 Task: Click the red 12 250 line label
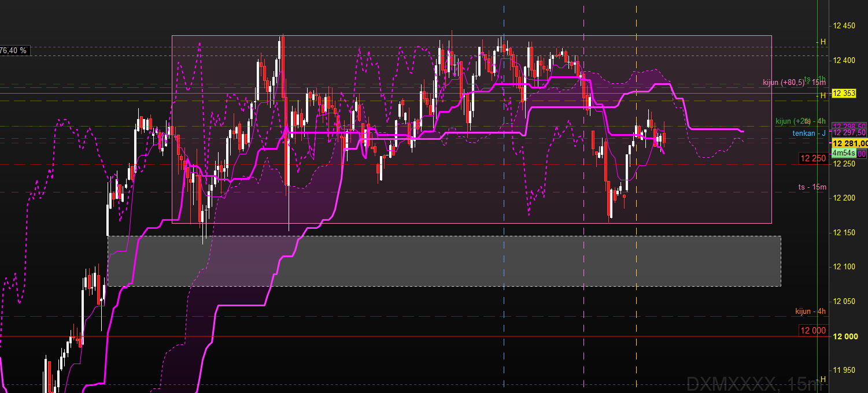pyautogui.click(x=813, y=158)
